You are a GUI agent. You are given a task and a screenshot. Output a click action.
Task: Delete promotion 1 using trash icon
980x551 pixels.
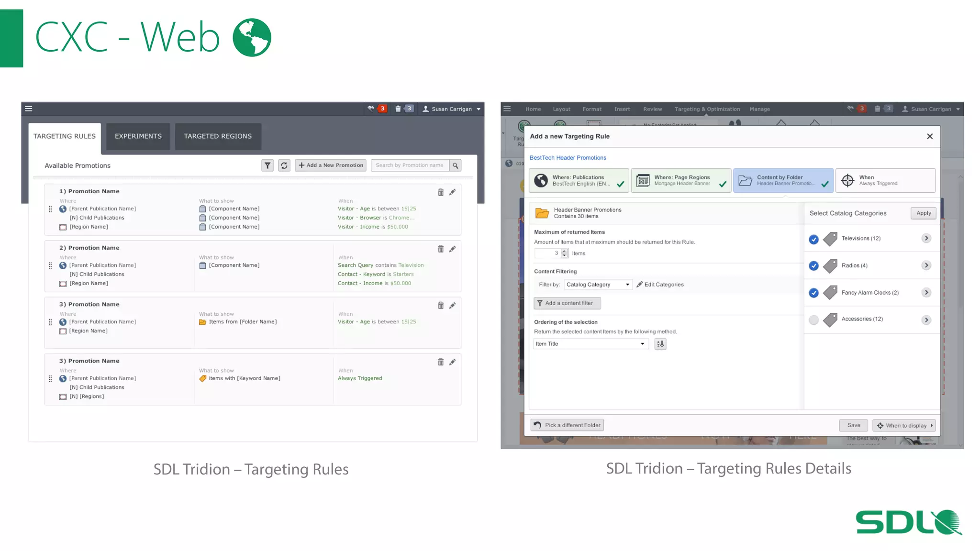click(441, 192)
